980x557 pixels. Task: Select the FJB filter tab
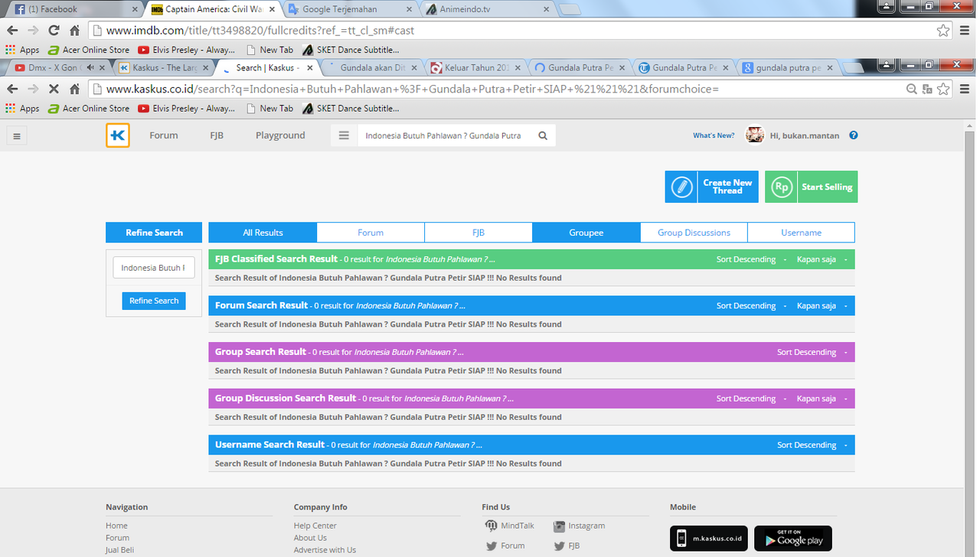(x=479, y=233)
